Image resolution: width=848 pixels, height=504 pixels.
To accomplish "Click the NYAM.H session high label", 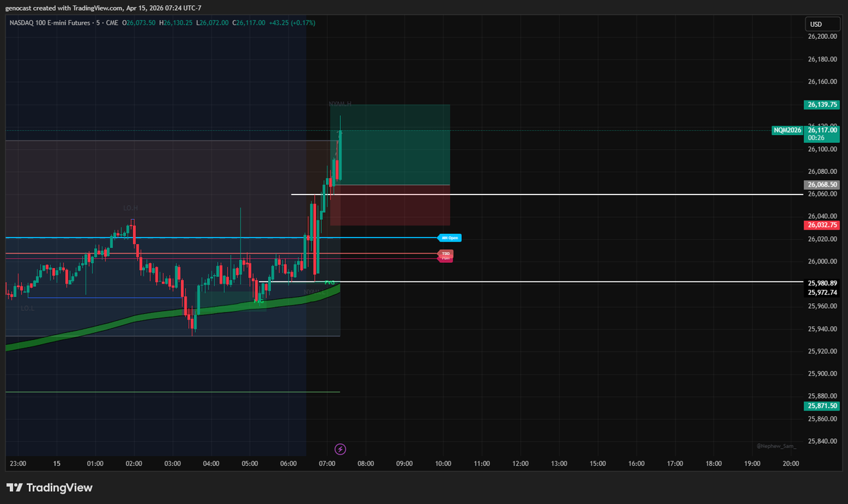I will coord(340,104).
